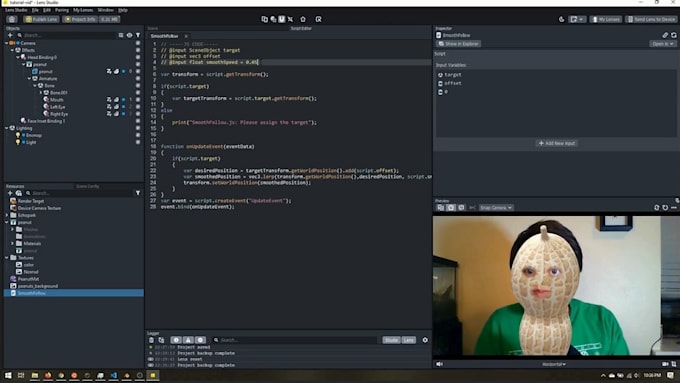
Task: Select the Envmap light object
Action: point(34,135)
